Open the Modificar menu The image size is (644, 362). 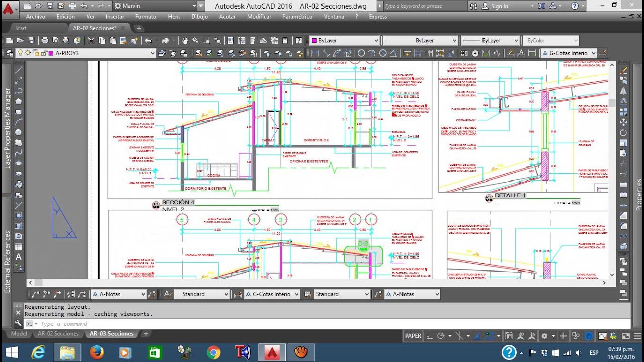(259, 17)
